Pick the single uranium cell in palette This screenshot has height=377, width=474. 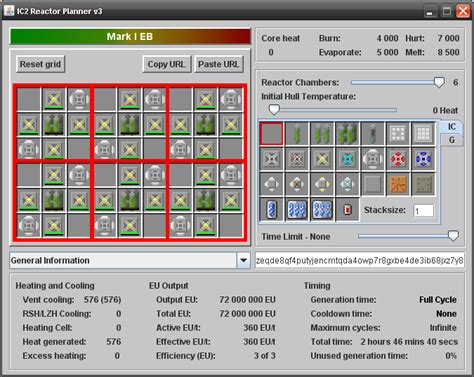[297, 134]
